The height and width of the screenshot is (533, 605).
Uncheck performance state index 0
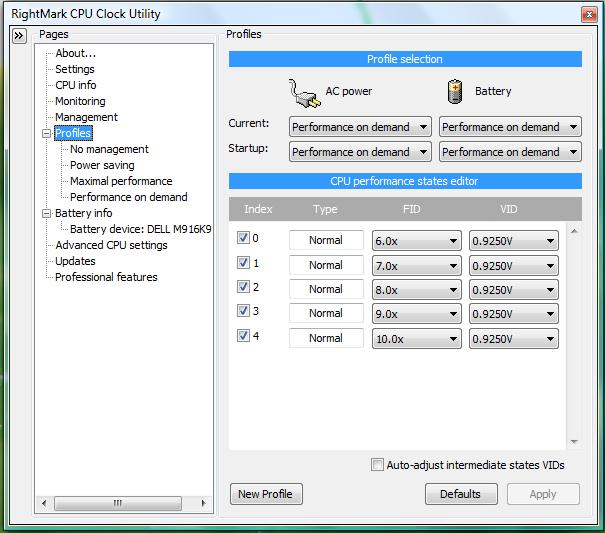point(243,237)
